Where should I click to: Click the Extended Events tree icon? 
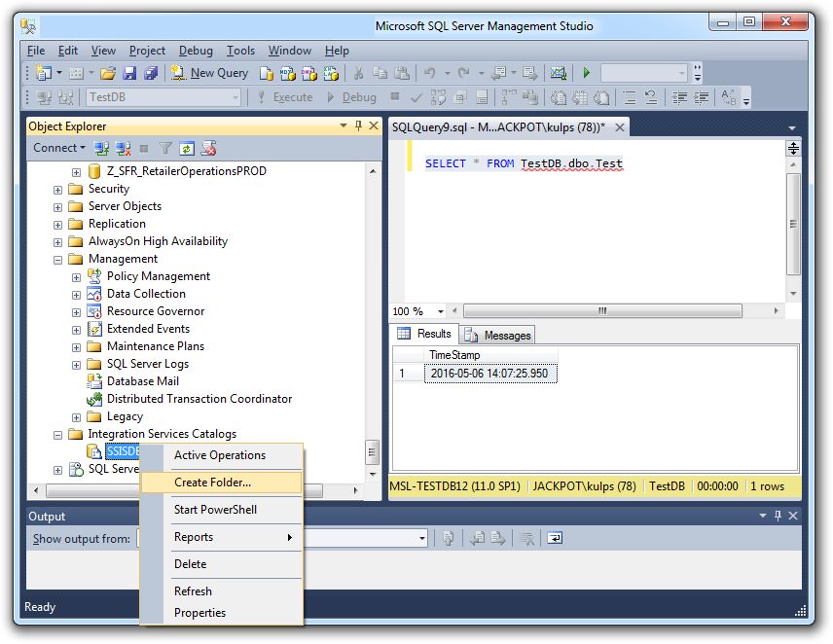click(94, 329)
